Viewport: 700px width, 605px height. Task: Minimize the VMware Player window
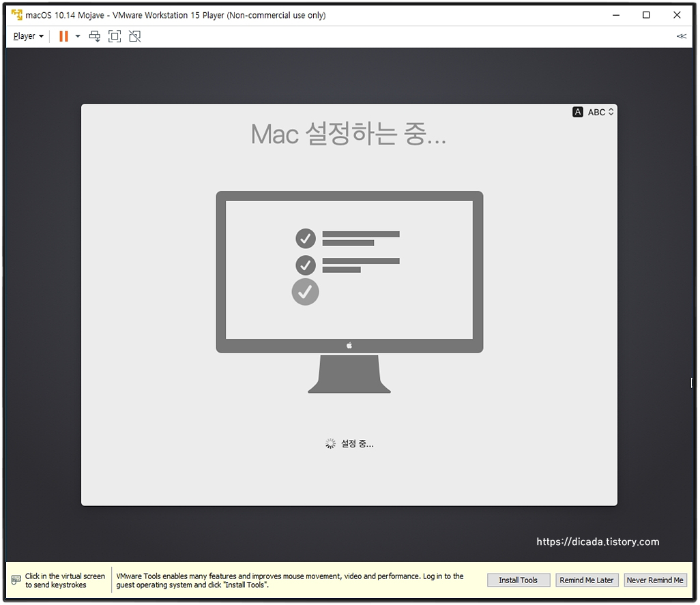[616, 15]
